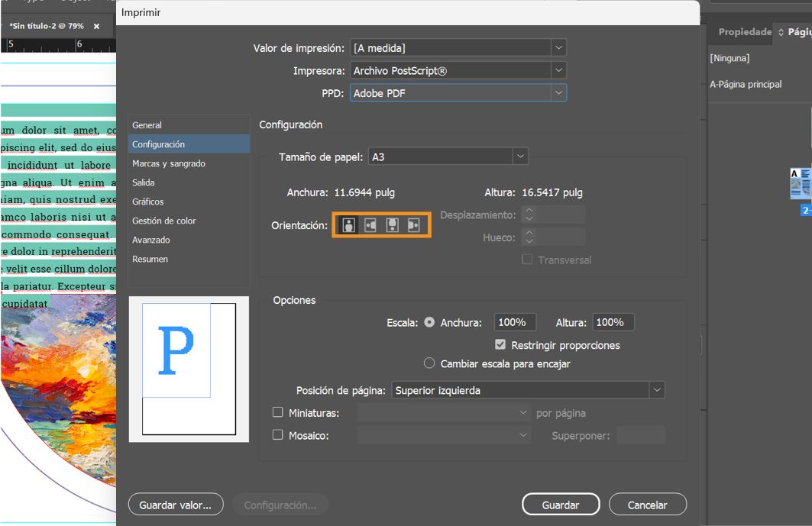The image size is (812, 526).
Task: Open Marcas y sangrado section
Action: click(189, 163)
